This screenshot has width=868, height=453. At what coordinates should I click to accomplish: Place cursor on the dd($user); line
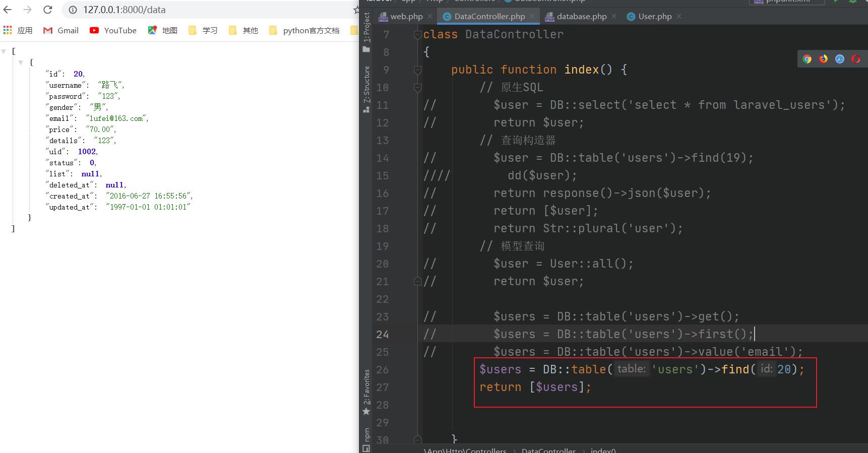[x=542, y=175]
